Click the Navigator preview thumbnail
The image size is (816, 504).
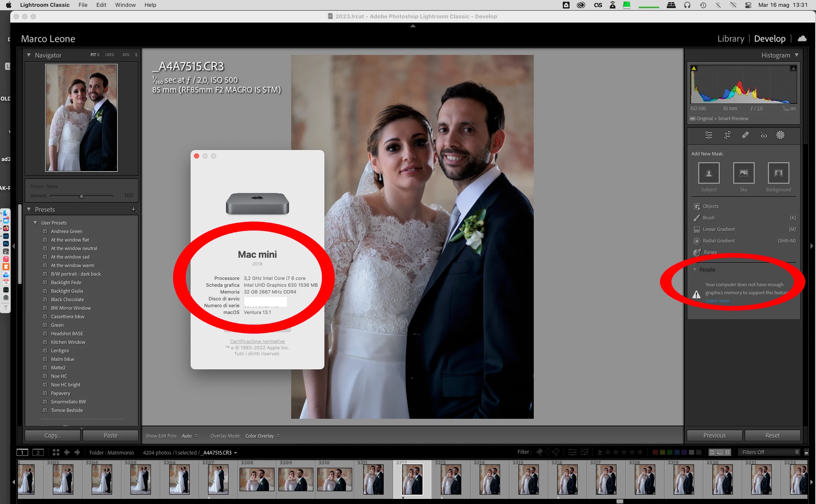81,118
